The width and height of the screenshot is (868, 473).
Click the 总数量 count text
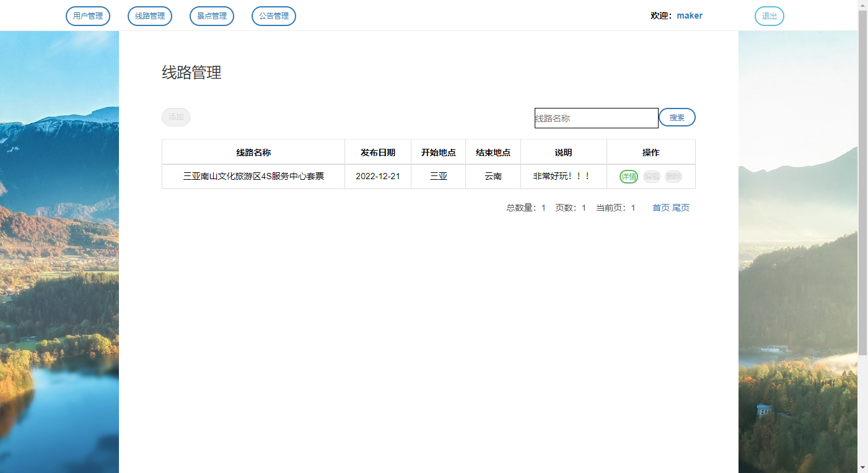coord(526,208)
